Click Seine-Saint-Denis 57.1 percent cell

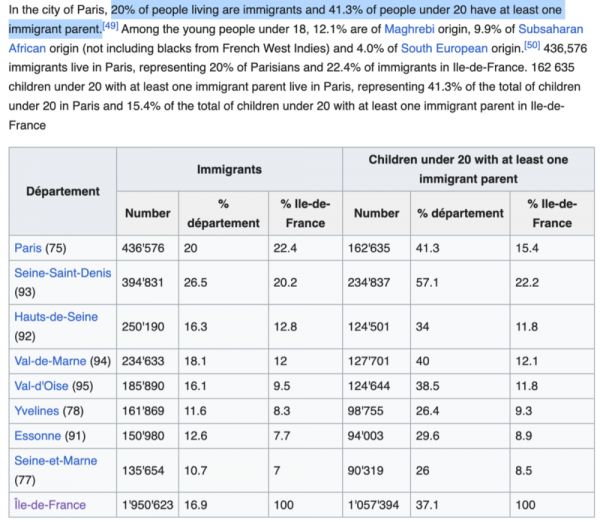428,282
